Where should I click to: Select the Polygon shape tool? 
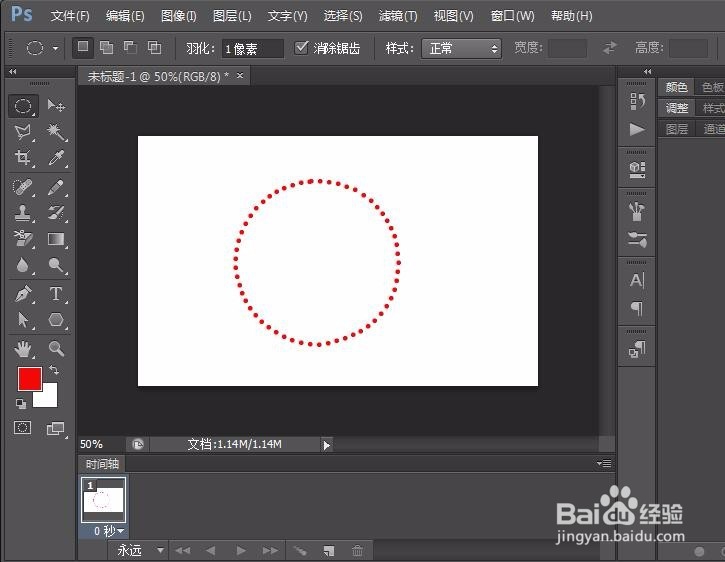56,320
